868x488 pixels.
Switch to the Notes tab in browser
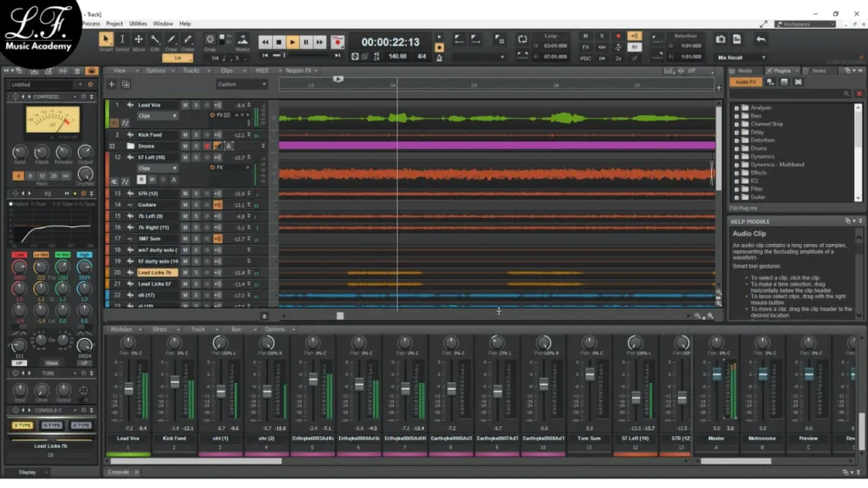coord(818,71)
